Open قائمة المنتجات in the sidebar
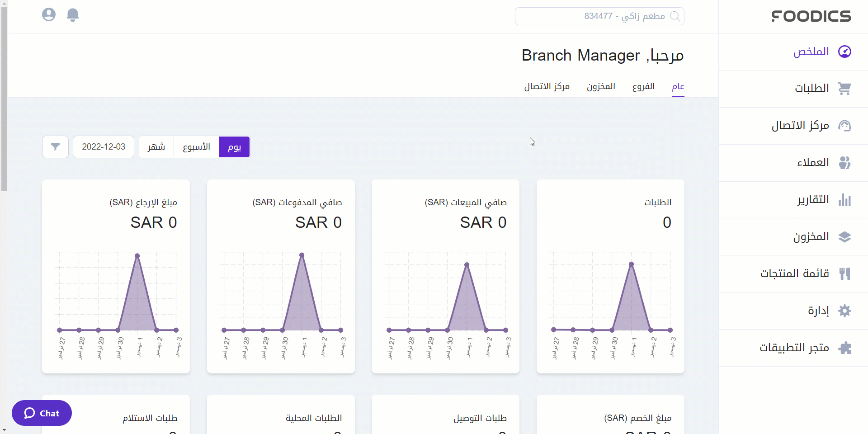 click(x=793, y=274)
